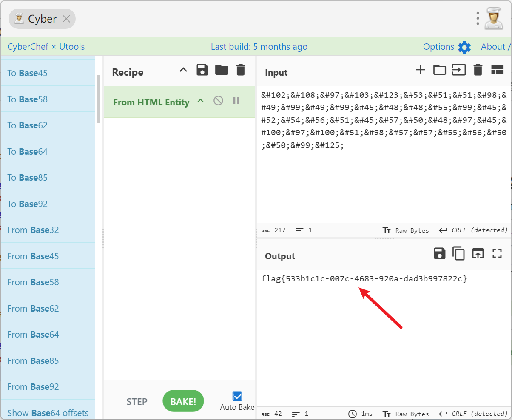Load a recipe using folder icon
This screenshot has width=512, height=420.
point(222,70)
